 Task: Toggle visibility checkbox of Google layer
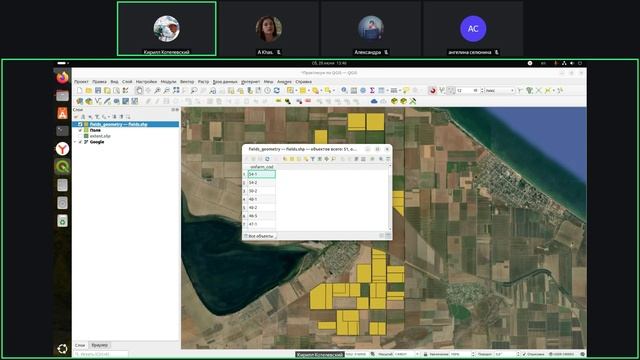80,142
